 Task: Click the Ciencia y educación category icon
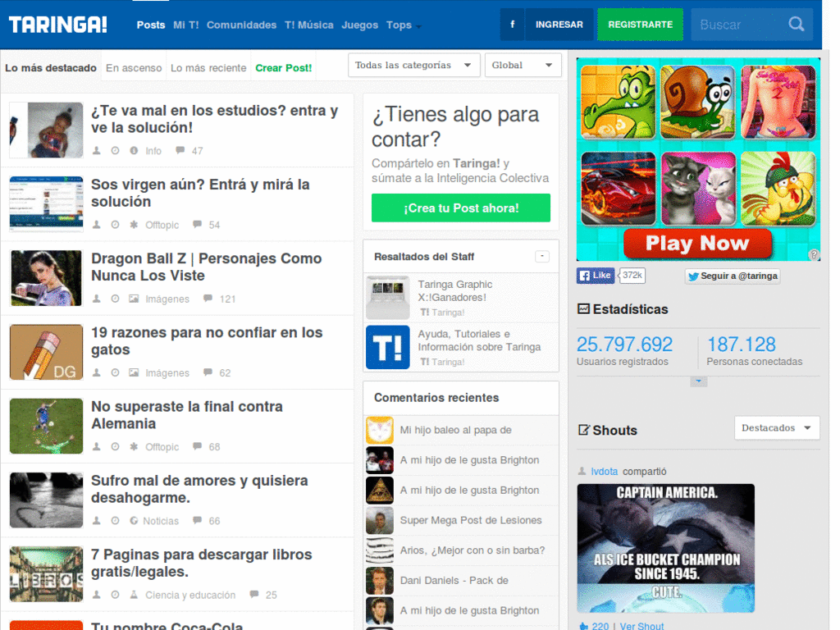pyautogui.click(x=134, y=594)
